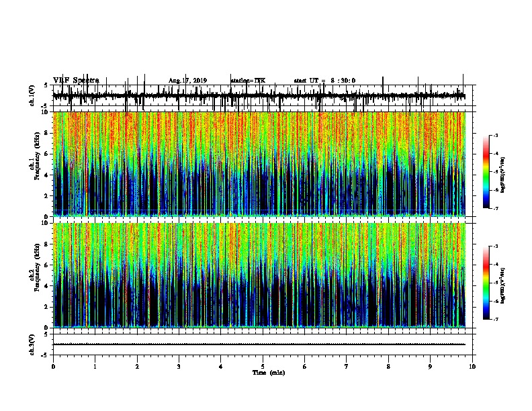Click time axis tick label "5"
The image size is (532, 411).
[263, 367]
